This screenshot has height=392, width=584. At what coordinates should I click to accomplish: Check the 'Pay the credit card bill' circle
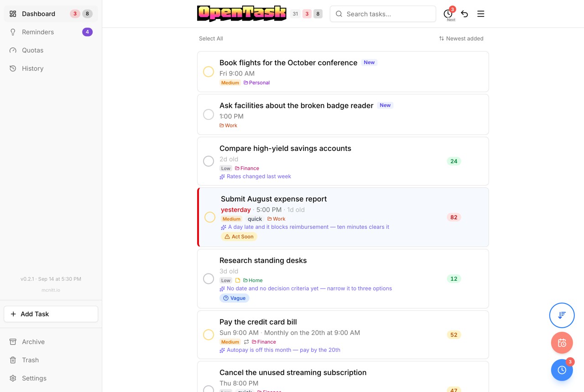tap(209, 335)
